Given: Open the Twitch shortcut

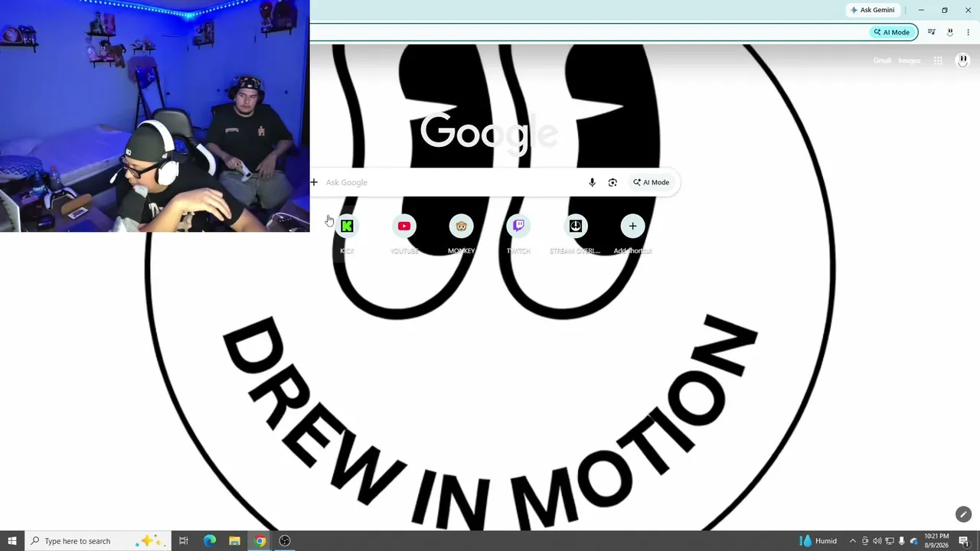Looking at the screenshot, I should pyautogui.click(x=518, y=227).
